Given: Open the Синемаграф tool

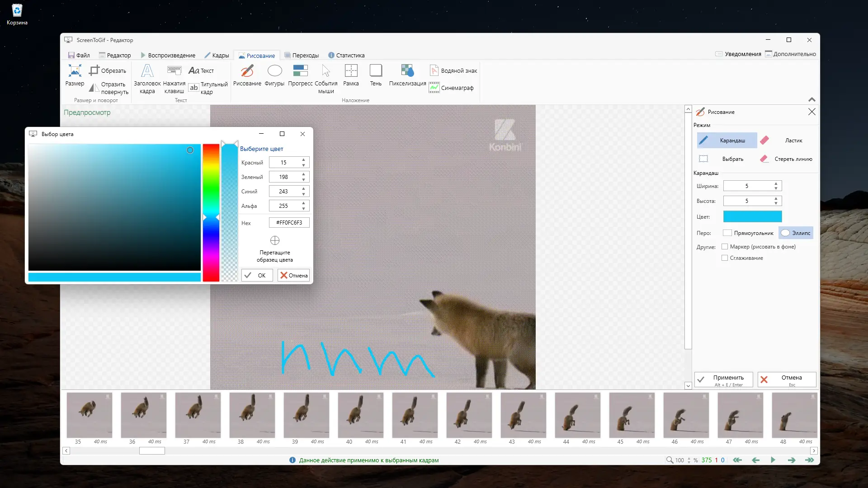Looking at the screenshot, I should pos(452,88).
